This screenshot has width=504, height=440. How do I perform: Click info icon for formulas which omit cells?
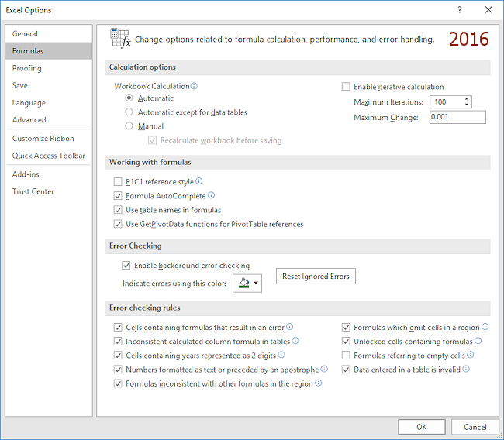(485, 327)
